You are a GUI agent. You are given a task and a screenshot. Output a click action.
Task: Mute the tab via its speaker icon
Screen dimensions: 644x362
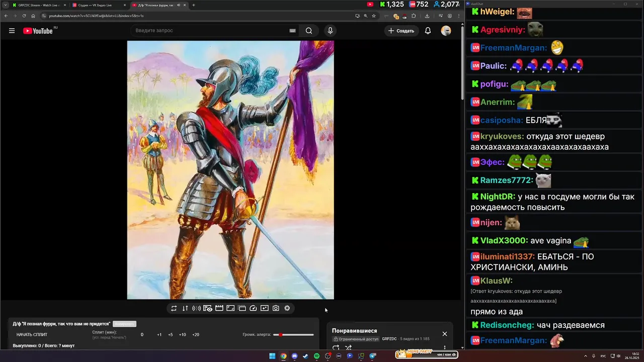tap(179, 5)
